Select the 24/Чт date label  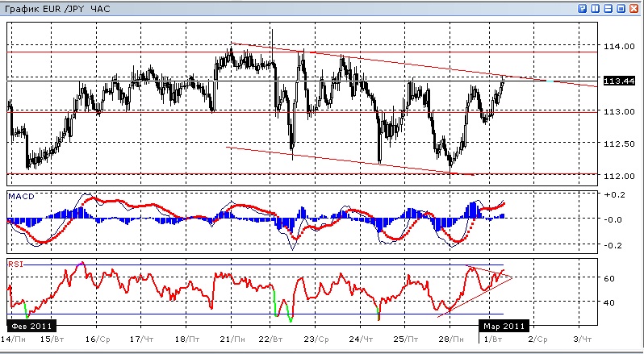pos(362,339)
